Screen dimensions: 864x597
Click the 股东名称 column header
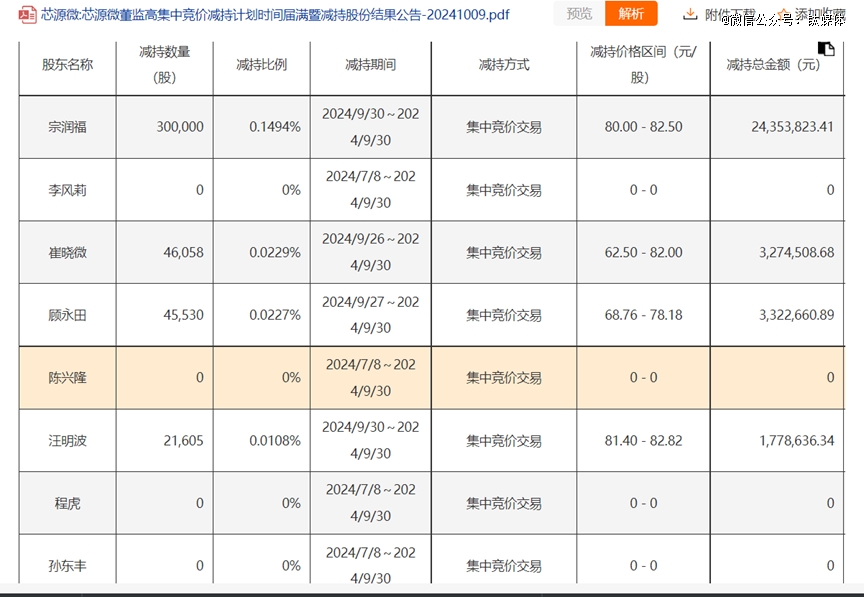[67, 65]
